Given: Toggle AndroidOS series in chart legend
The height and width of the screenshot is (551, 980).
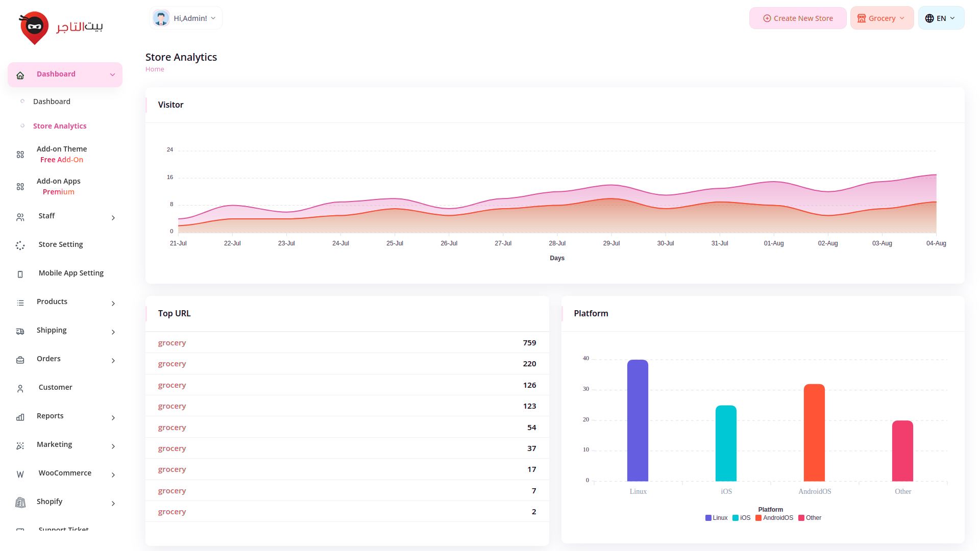Looking at the screenshot, I should pos(774,518).
